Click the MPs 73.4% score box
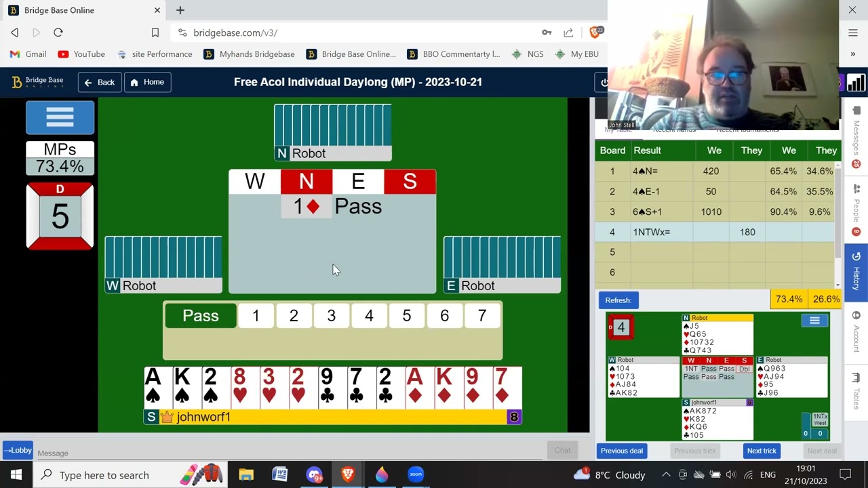The image size is (868, 488). [x=60, y=158]
